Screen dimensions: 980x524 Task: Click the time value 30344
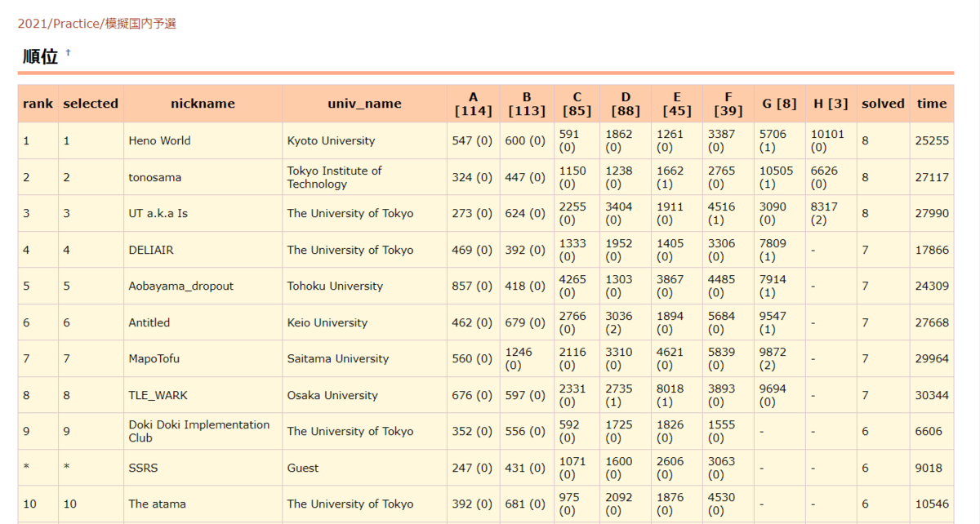click(x=932, y=395)
